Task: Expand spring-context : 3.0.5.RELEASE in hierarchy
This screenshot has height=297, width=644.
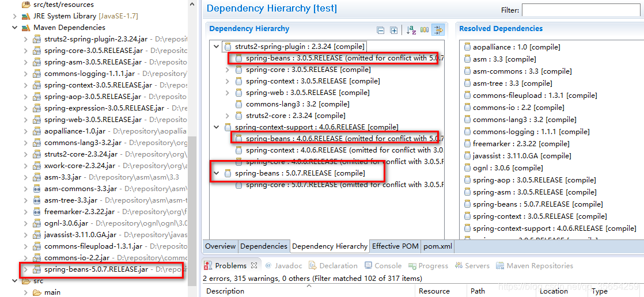Action: click(x=228, y=81)
